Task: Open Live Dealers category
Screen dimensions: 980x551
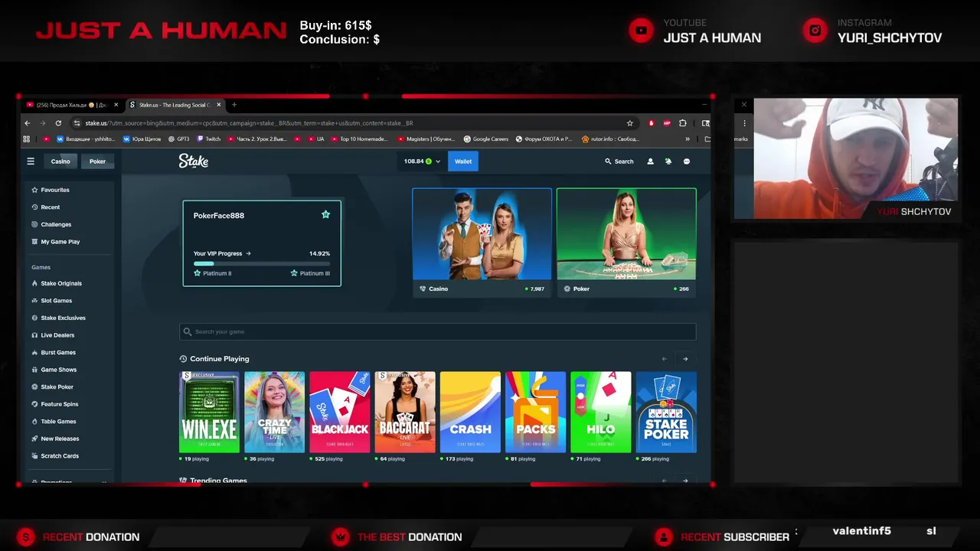Action: pos(57,335)
